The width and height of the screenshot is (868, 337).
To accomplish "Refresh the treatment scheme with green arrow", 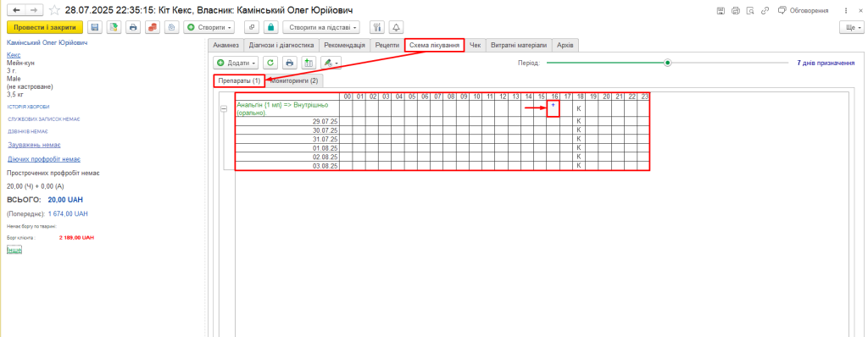I will [x=270, y=64].
